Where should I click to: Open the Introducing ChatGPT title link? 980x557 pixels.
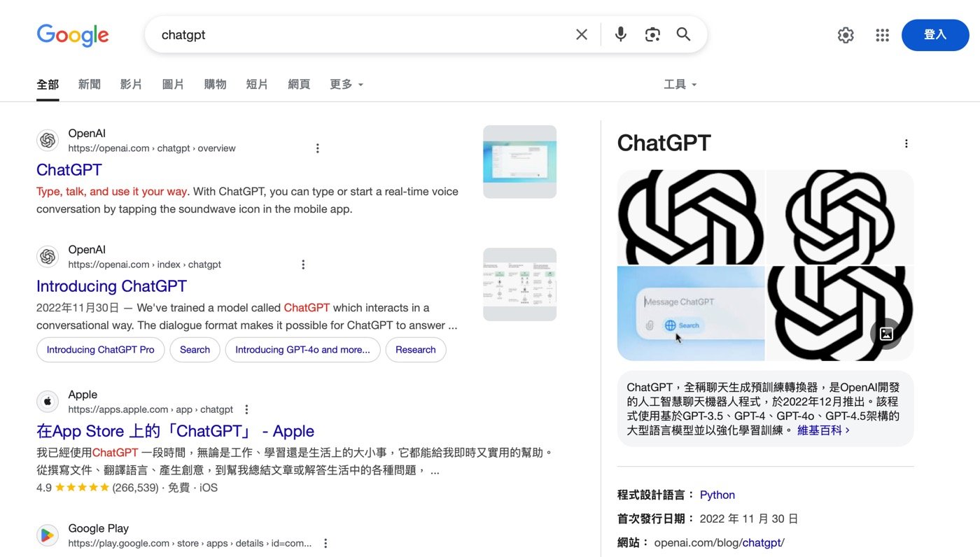[111, 286]
